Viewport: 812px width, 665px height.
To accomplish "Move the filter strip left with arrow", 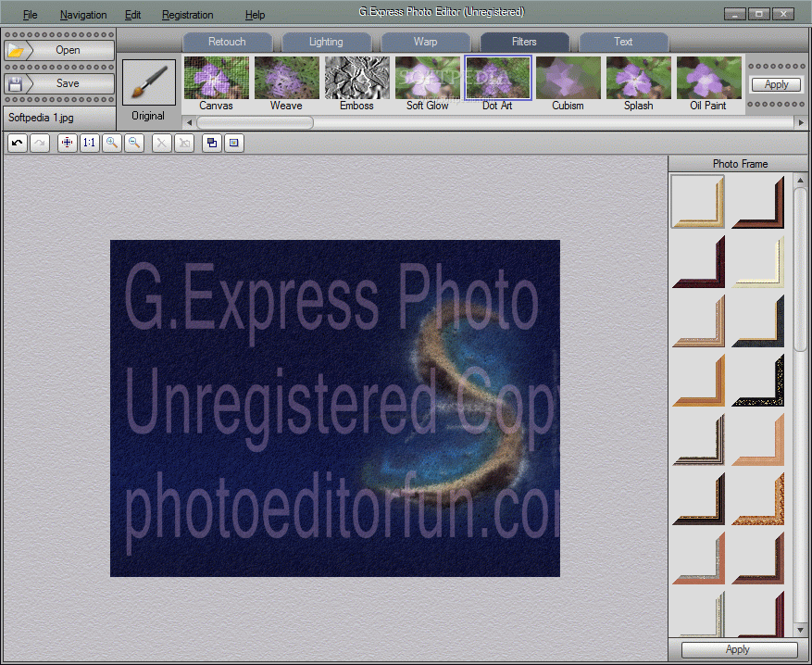I will coord(189,123).
